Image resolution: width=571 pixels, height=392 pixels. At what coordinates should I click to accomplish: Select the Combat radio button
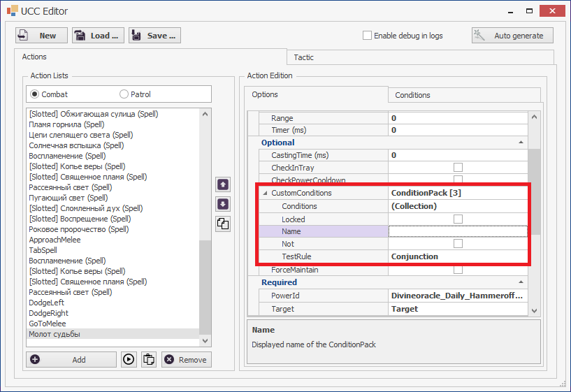(34, 94)
